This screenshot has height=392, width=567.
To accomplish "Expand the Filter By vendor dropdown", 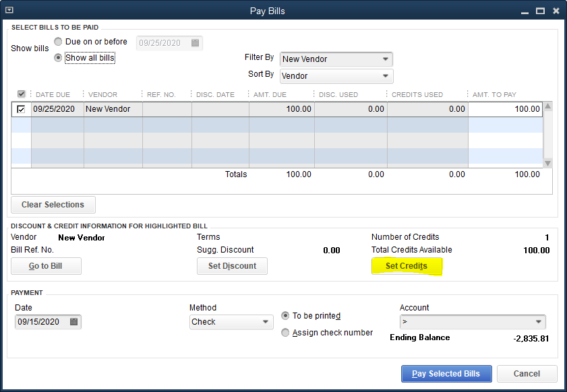I will coord(385,59).
